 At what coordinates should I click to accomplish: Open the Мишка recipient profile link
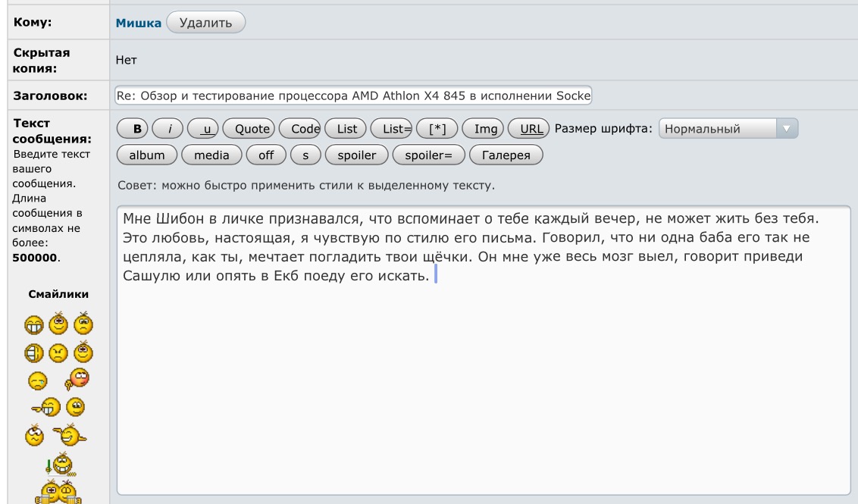click(138, 23)
